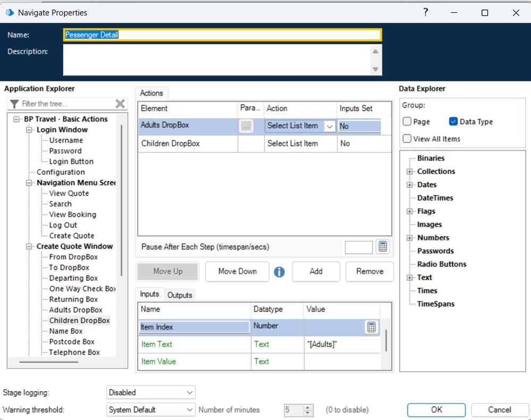Click the ellipsis params button for Adults DropBox

[x=246, y=127]
